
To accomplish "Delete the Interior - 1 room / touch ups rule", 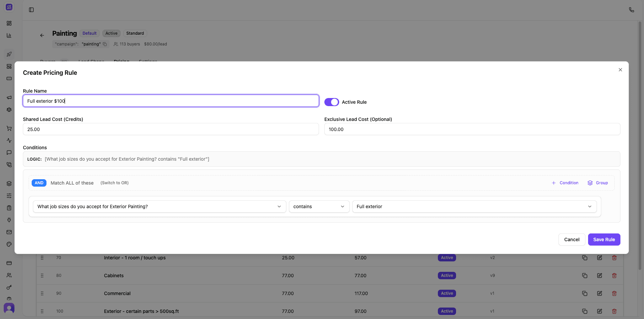I will pyautogui.click(x=614, y=258).
